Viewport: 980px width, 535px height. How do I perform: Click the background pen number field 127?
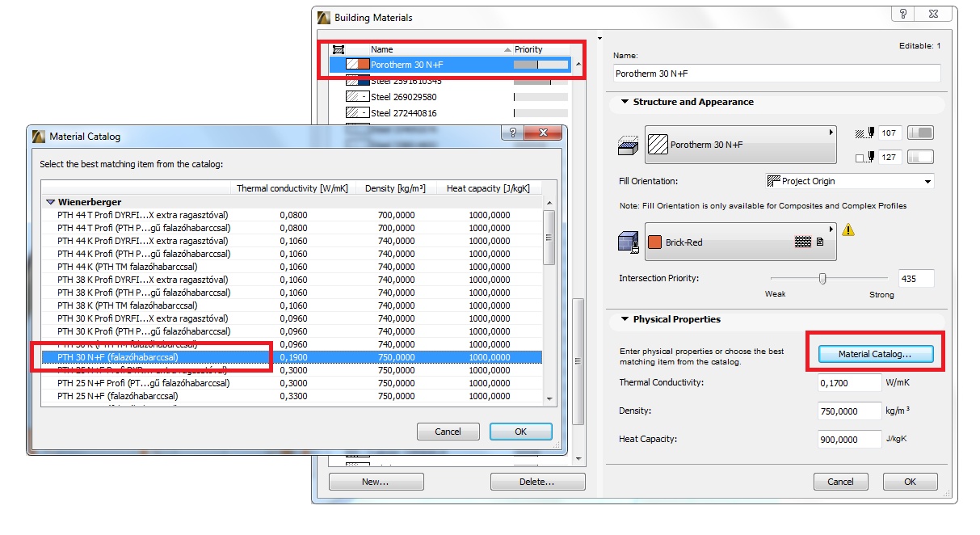pos(890,157)
